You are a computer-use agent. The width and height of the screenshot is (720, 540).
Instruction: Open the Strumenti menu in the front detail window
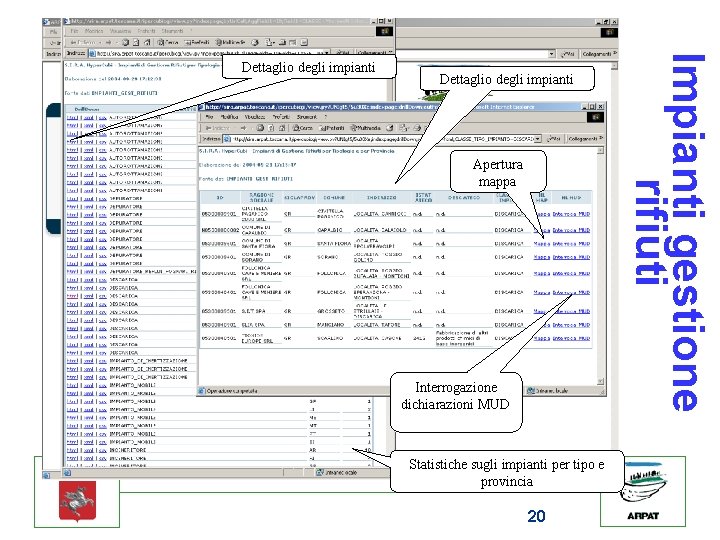[x=306, y=117]
